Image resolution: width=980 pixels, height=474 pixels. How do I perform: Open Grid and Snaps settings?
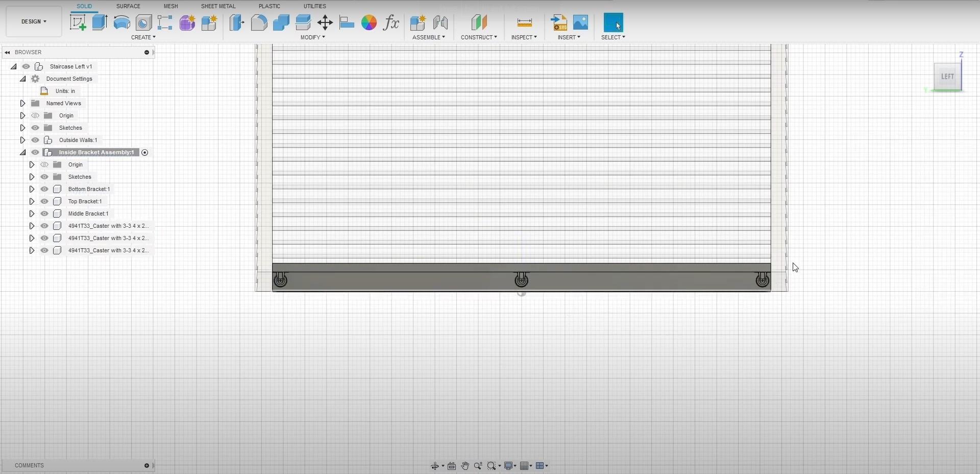click(526, 466)
